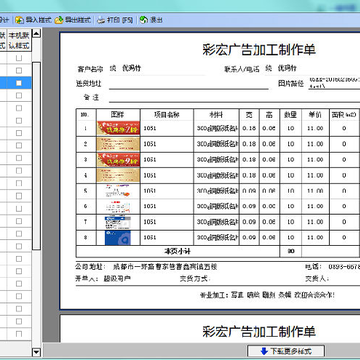Image resolution: width=360 pixels, height=360 pixels.
Task: Click the 联系人/电话 label
Action: click(242, 69)
